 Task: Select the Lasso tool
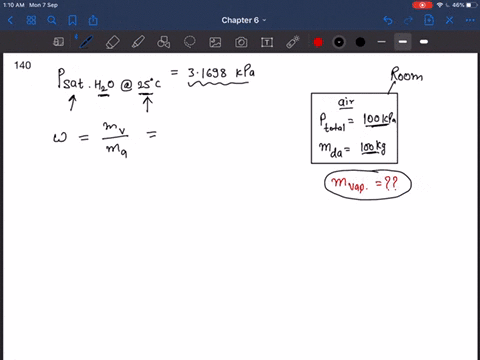tap(190, 42)
